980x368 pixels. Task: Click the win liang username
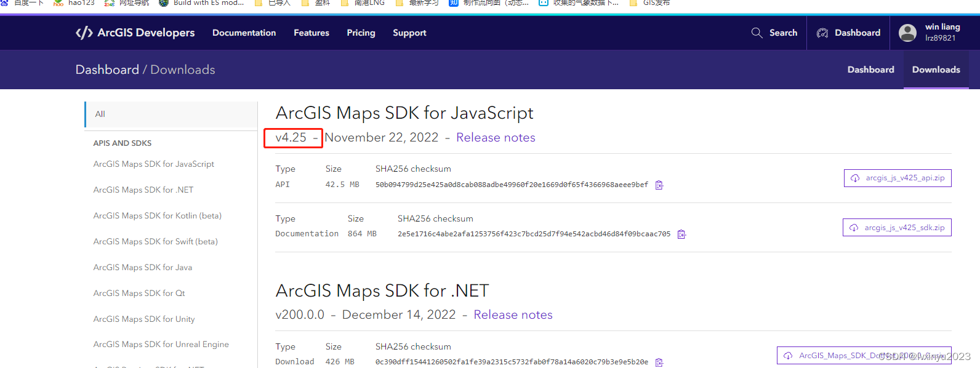pyautogui.click(x=942, y=27)
